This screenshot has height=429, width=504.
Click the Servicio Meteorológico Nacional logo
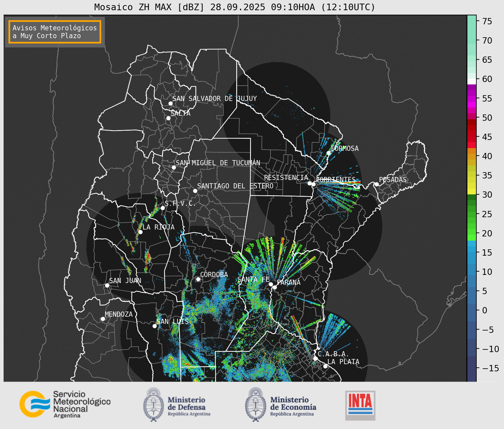[65, 404]
